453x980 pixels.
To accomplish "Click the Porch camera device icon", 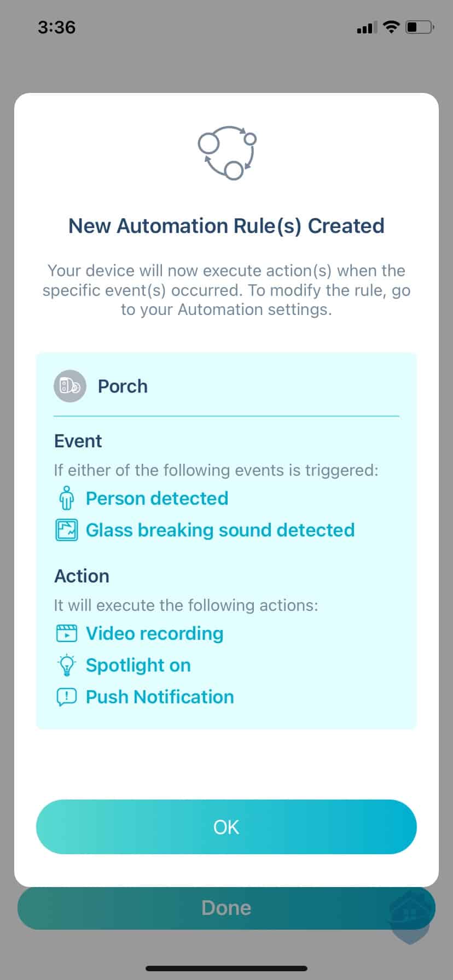I will click(69, 386).
